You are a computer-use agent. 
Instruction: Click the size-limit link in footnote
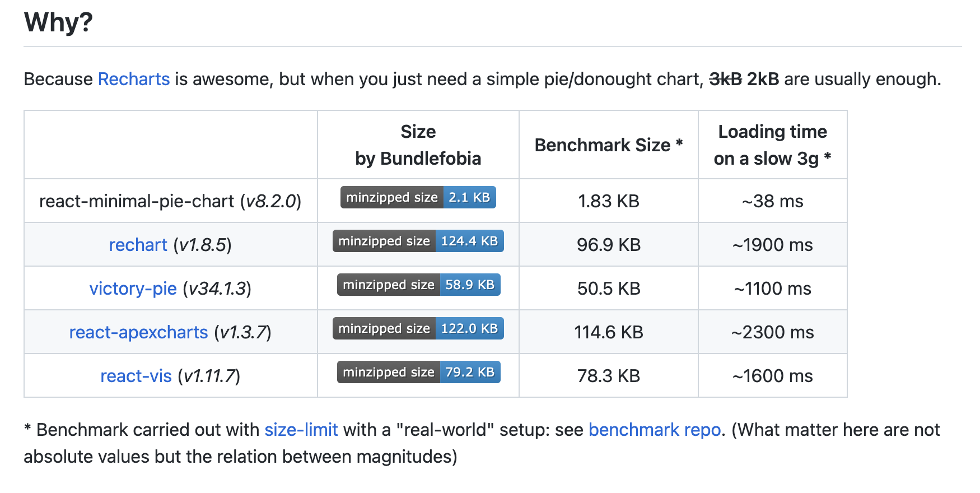tap(301, 430)
